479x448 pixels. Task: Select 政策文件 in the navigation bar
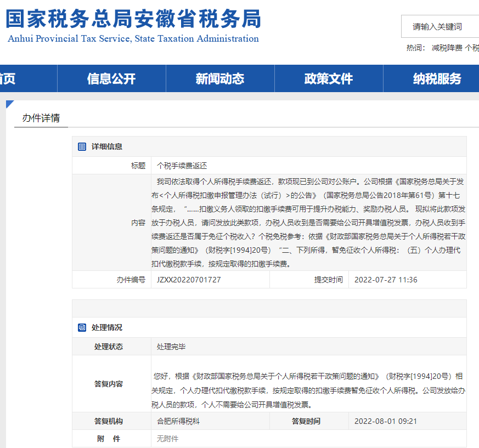coord(329,78)
